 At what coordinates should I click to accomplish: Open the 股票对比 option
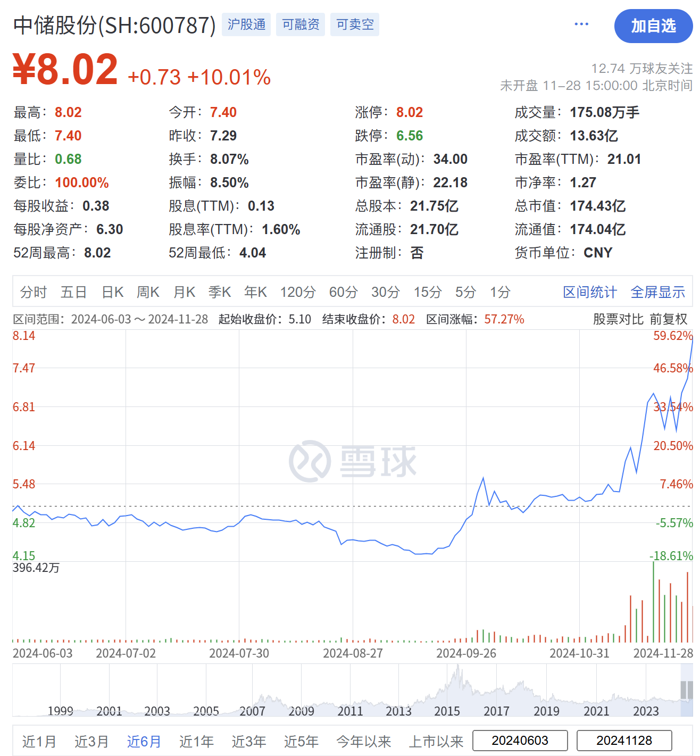(619, 319)
